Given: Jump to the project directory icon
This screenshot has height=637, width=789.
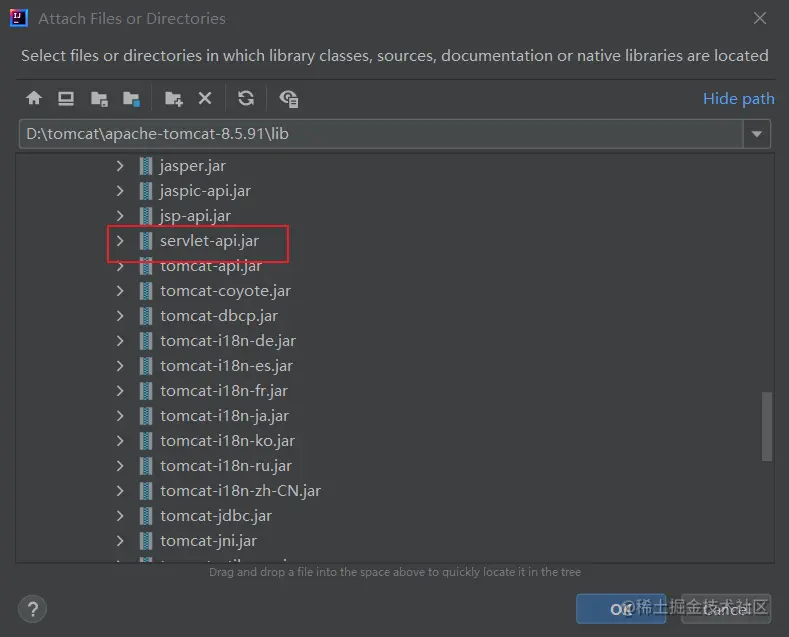Looking at the screenshot, I should coord(99,99).
